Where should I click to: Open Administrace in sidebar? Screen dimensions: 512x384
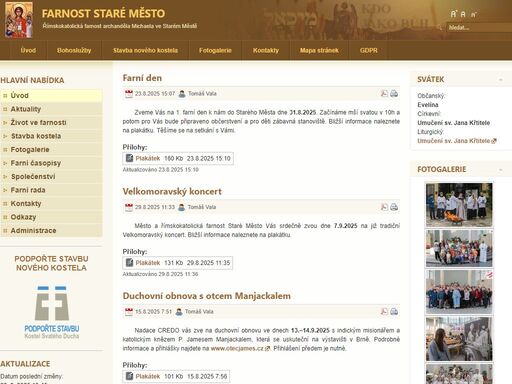(51, 231)
